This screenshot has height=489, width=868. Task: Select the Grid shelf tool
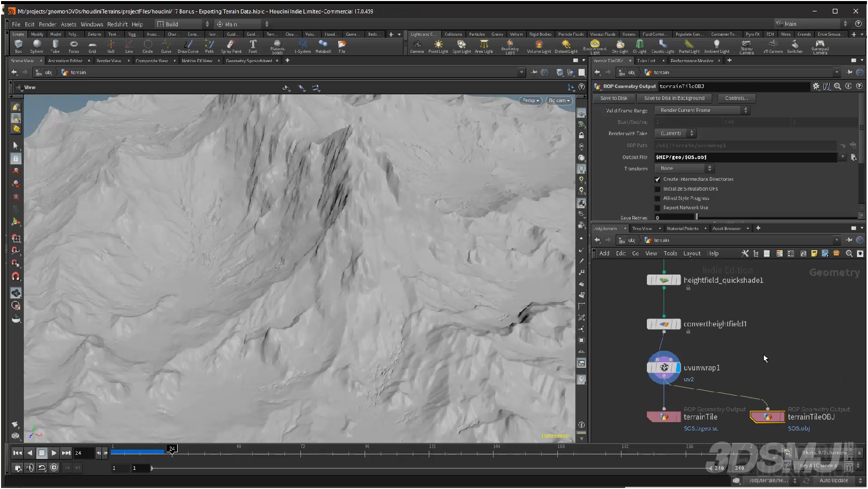pos(92,46)
